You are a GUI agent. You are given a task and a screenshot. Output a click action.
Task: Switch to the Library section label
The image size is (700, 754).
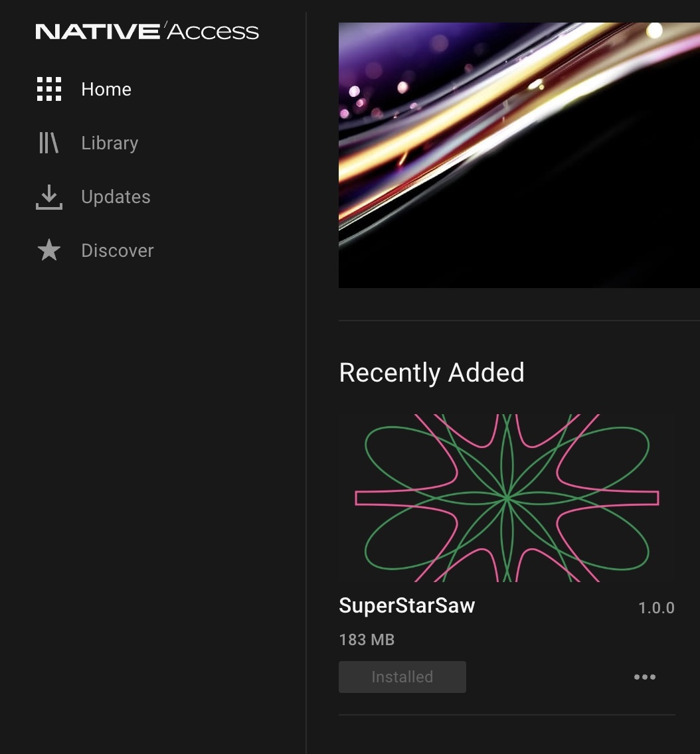point(110,143)
